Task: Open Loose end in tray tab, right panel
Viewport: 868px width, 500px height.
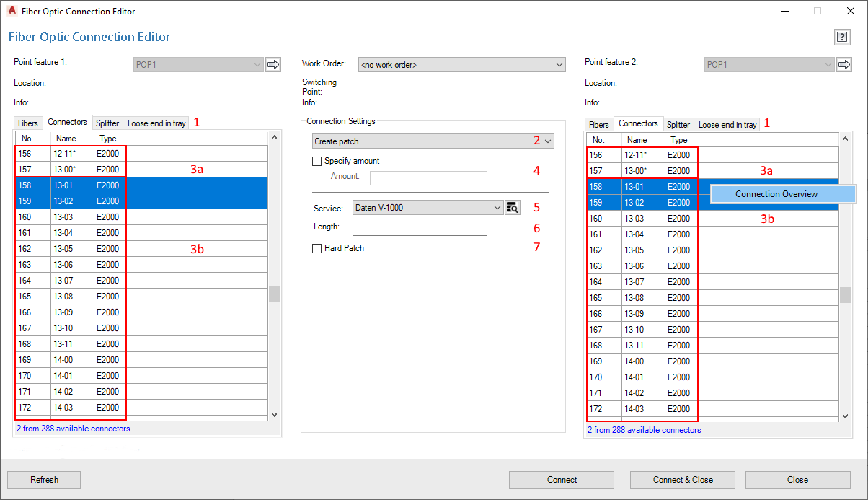Action: 727,125
